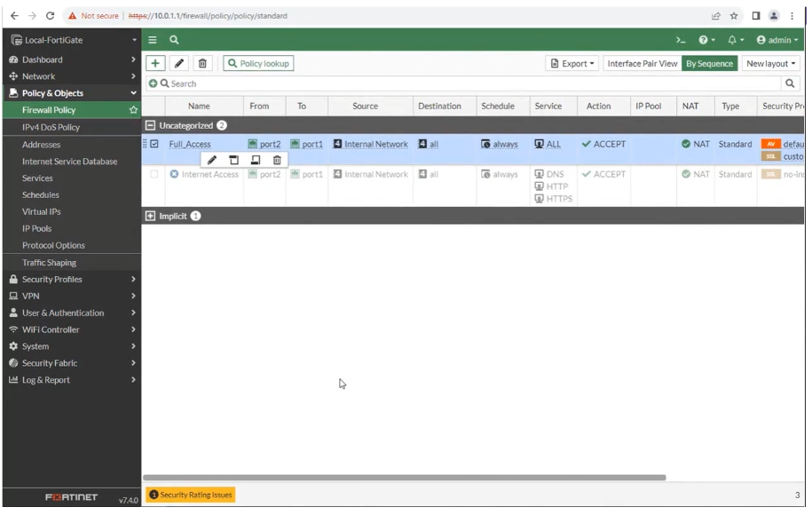Screen dimensions: 812x523
Task: Click the add filter plus icon in search bar
Action: pyautogui.click(x=153, y=83)
